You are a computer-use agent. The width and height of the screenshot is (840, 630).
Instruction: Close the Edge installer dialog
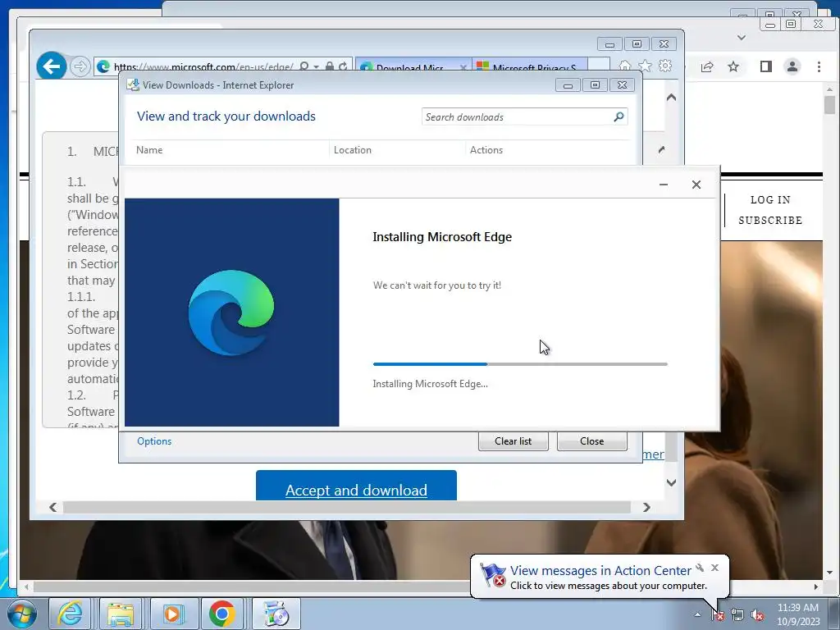click(696, 185)
